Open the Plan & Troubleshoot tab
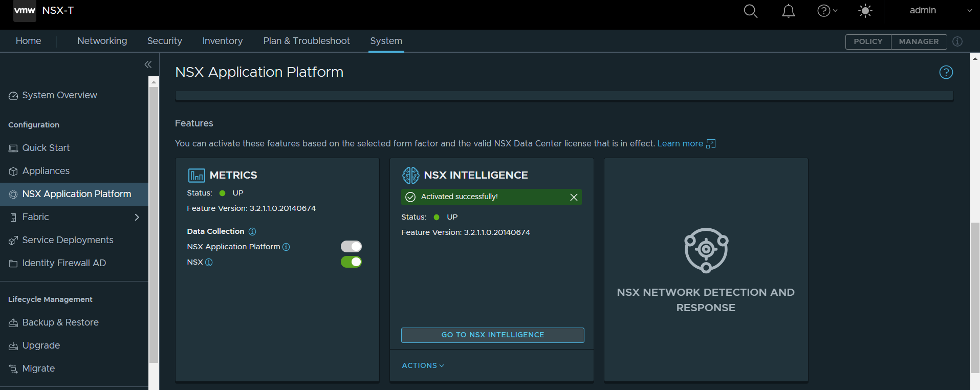This screenshot has height=390, width=980. [x=307, y=41]
